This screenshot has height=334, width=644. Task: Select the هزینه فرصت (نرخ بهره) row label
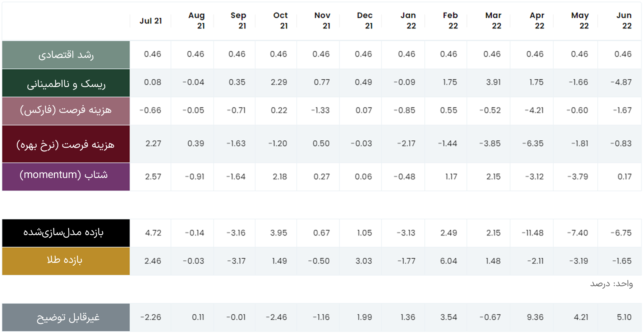point(66,144)
